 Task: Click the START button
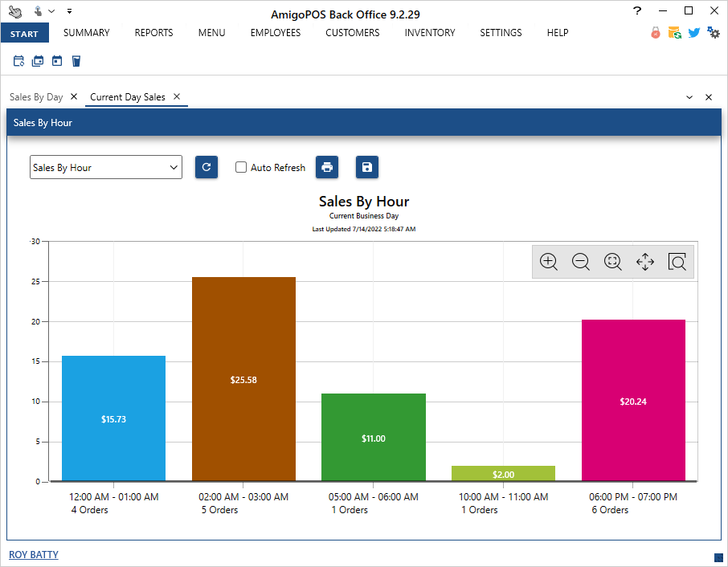(x=25, y=33)
